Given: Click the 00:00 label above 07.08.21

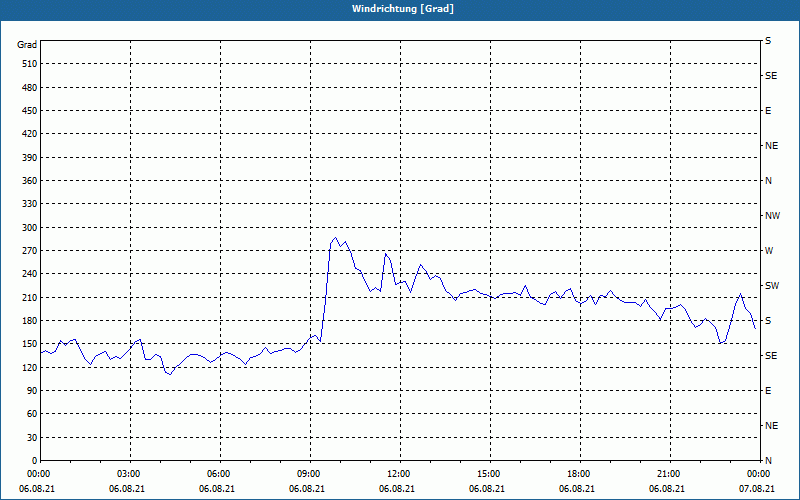Looking at the screenshot, I should click(x=759, y=474).
